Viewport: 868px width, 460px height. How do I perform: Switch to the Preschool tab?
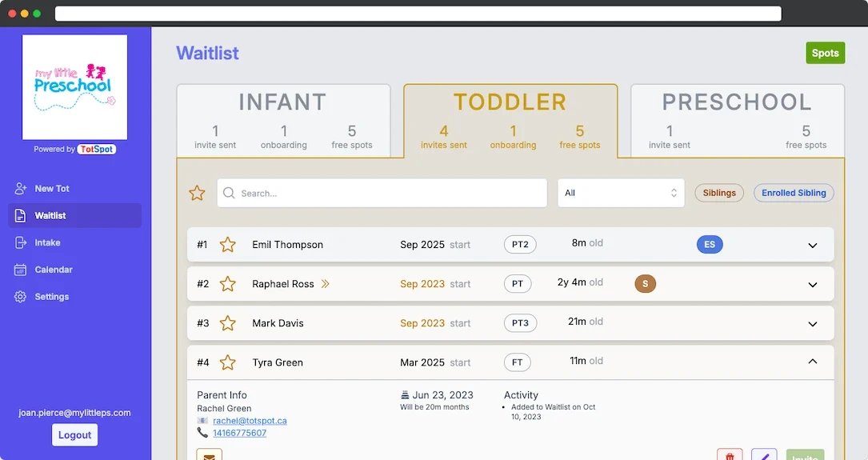pos(737,120)
